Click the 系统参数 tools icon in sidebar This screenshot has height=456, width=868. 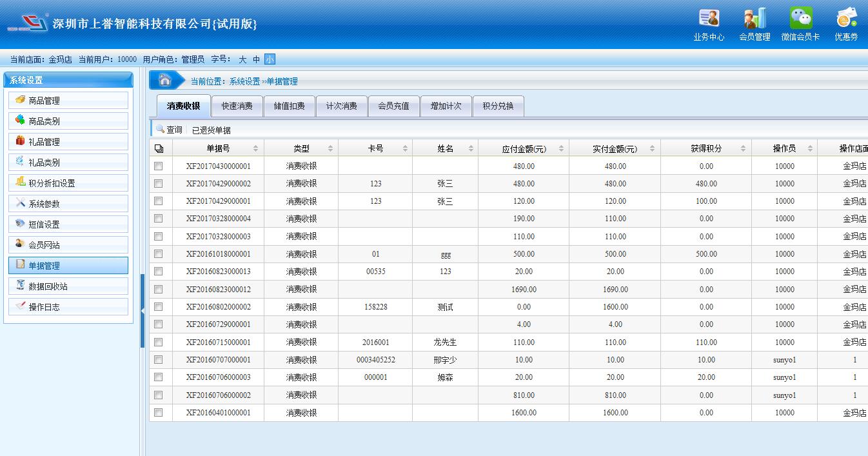(x=21, y=203)
